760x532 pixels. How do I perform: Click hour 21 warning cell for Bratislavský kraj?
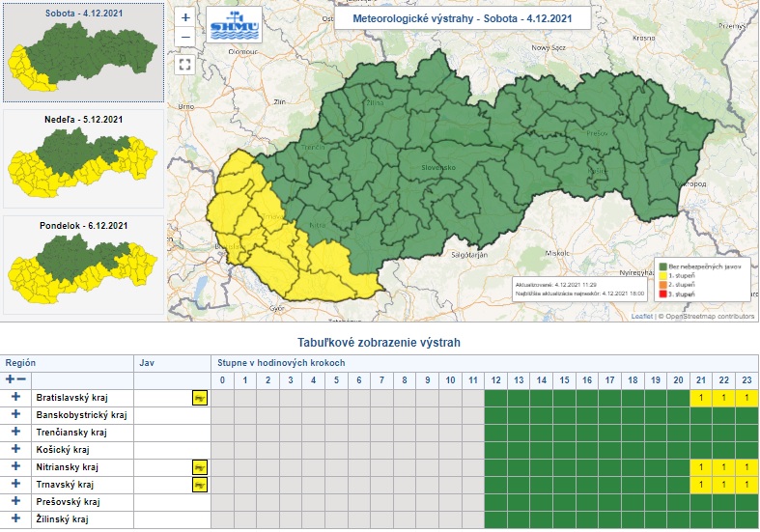pos(701,398)
